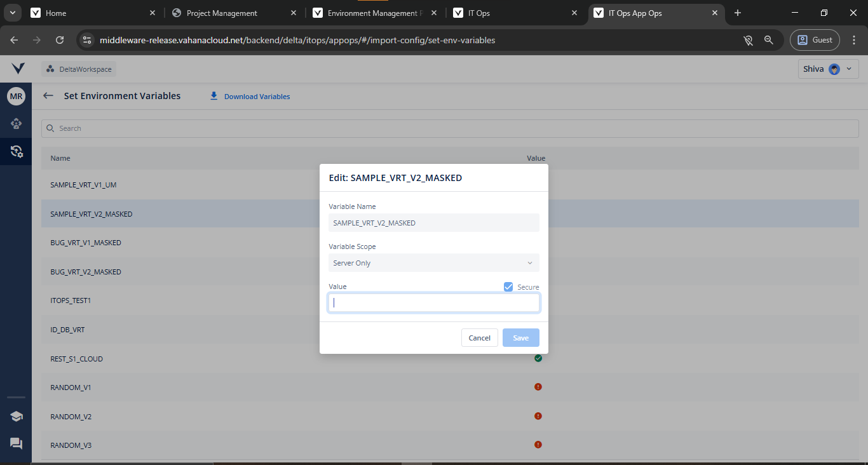Click the Download Variables icon
The width and height of the screenshot is (868, 465).
click(x=214, y=96)
